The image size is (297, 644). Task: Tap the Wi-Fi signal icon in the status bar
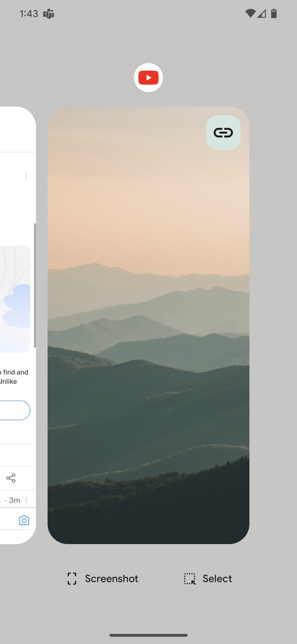pos(250,13)
